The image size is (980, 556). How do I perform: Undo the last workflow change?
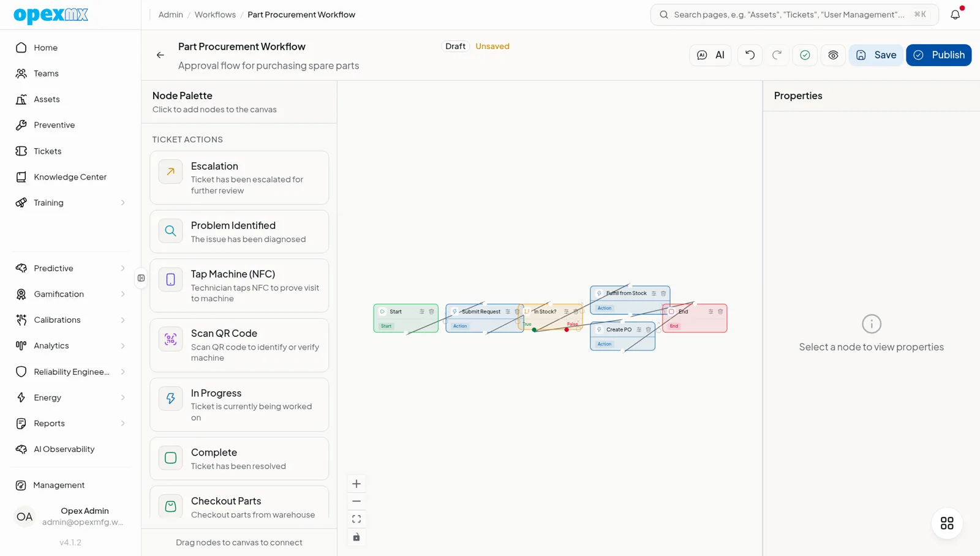(750, 55)
